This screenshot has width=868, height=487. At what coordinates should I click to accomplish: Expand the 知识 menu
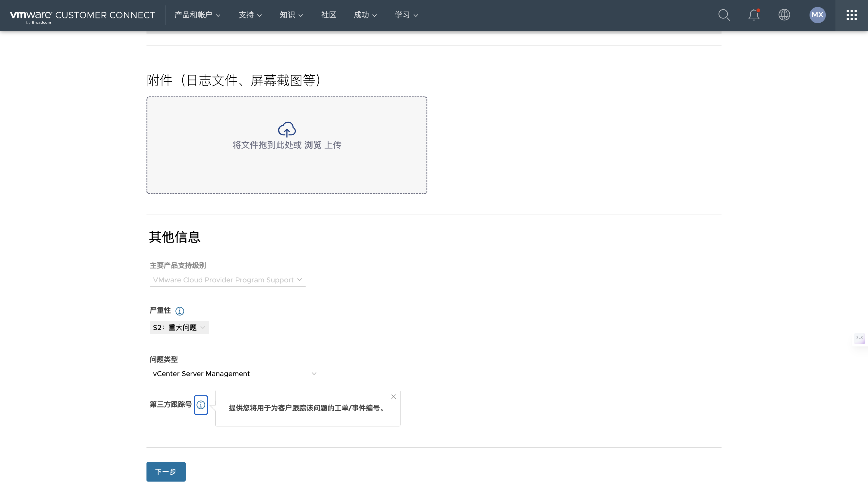pos(291,15)
